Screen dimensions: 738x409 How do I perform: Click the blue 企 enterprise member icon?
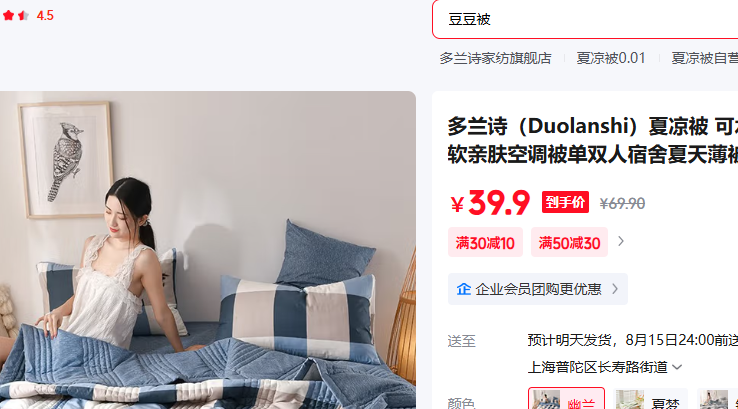pyautogui.click(x=464, y=289)
